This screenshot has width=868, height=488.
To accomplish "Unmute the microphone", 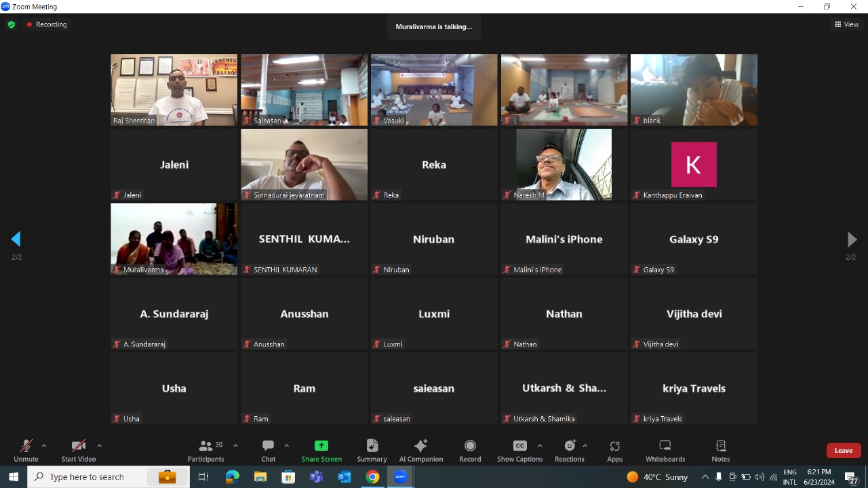I will point(26,450).
